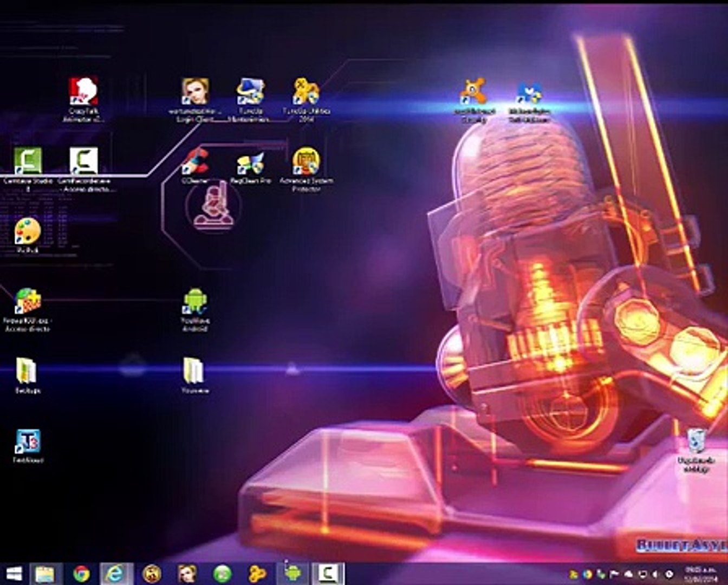Select the YouWave Android desktop shortcut
Image resolution: width=728 pixels, height=585 pixels.
195,309
